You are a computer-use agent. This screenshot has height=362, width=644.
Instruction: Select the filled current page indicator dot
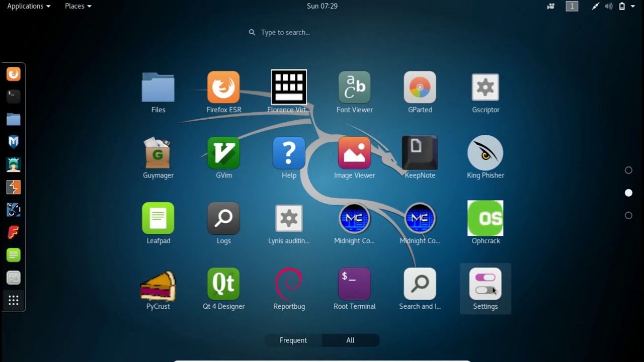click(x=628, y=193)
